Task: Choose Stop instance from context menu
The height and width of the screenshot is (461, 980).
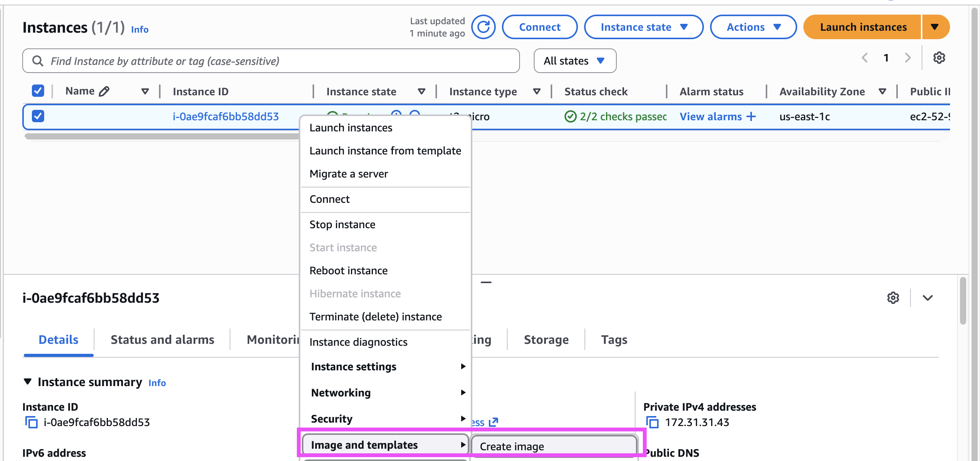Action: point(342,224)
